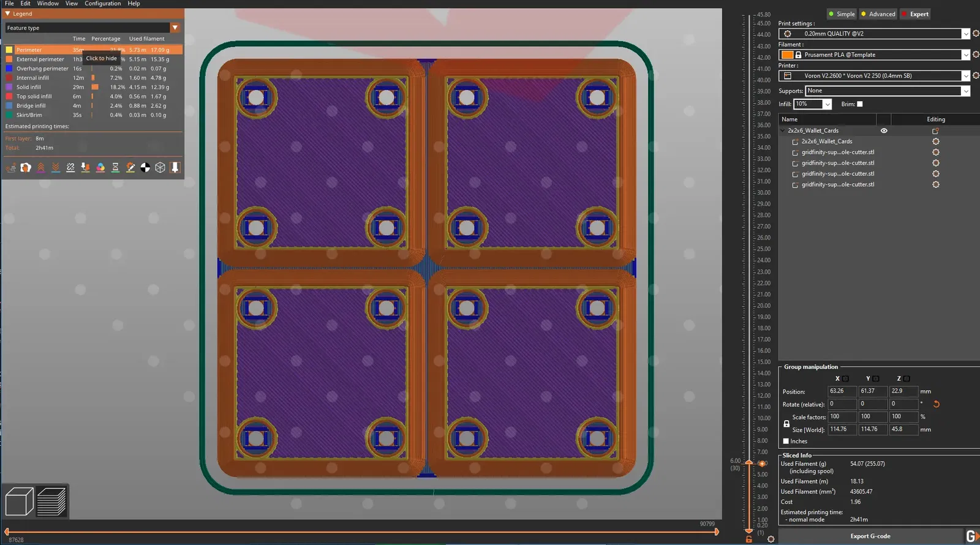Select Advanced mode
980x545 pixels.
pos(878,14)
